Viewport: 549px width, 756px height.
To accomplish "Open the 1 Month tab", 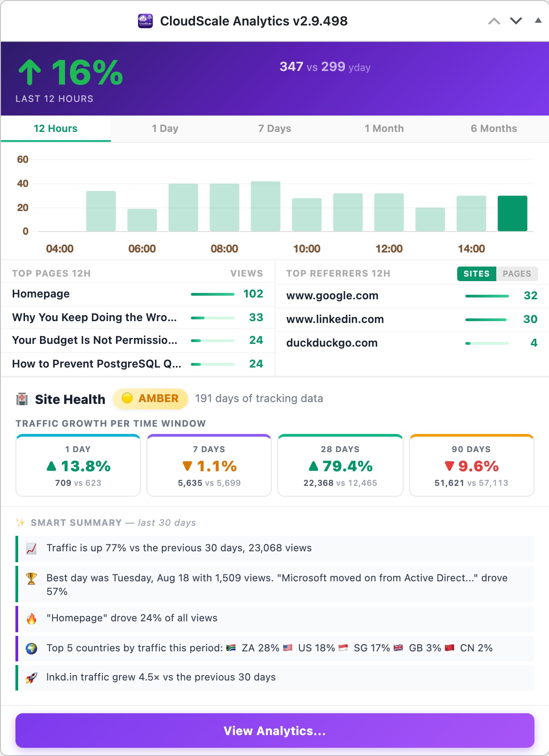I will pos(384,129).
